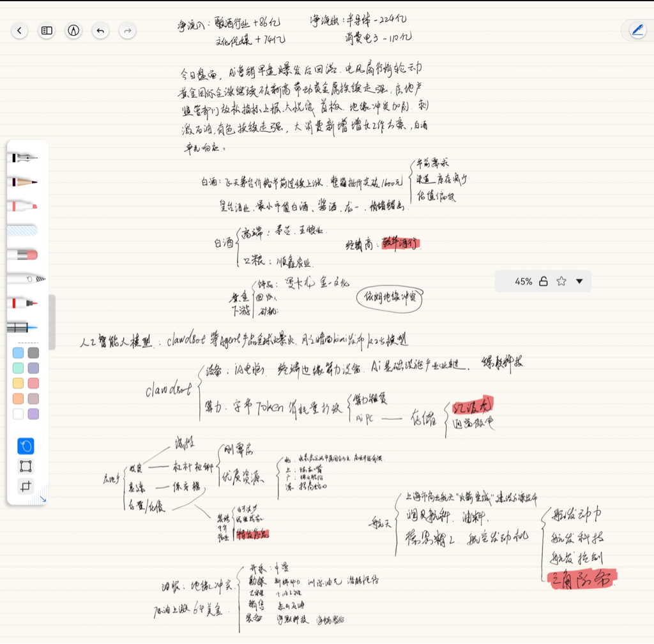The width and height of the screenshot is (654, 644).
Task: Toggle the star favorite icon
Action: tap(561, 281)
